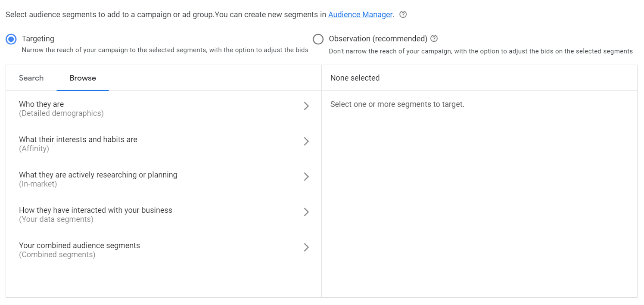Viewport: 644px width, 305px height.
Task: Click the Select one or more segments message
Action: tap(397, 104)
